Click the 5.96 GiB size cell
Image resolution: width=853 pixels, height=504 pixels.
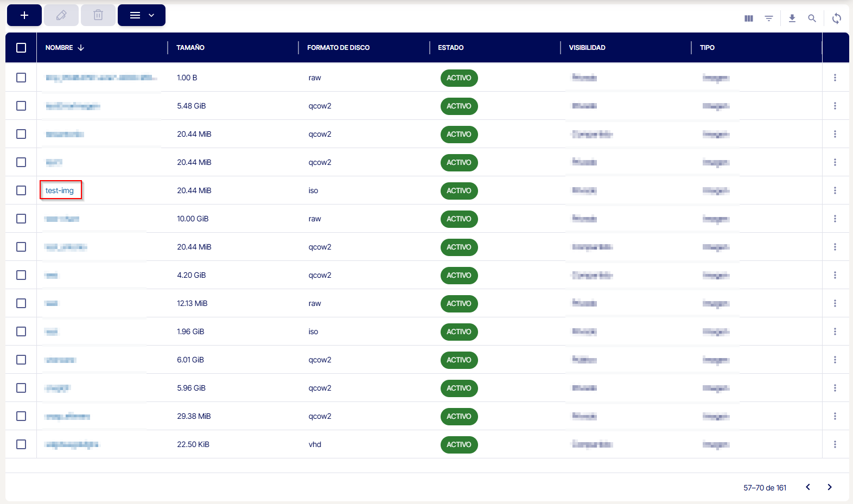191,388
